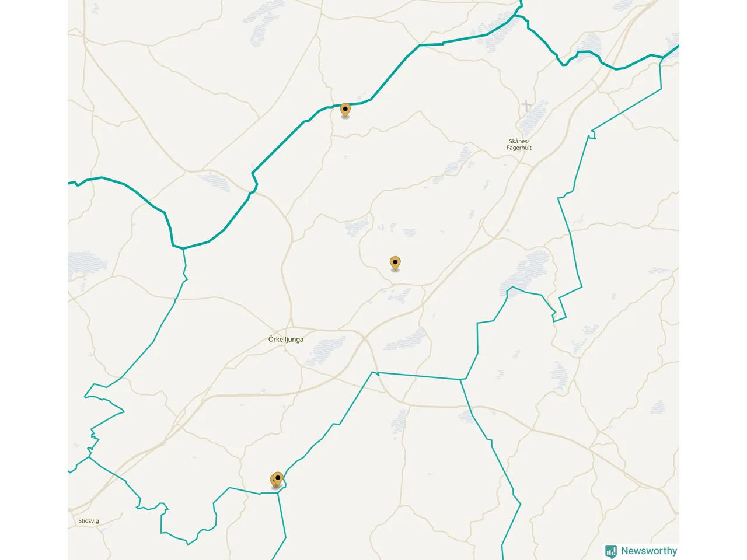Click the partly hidden rear pin in the southern pair
The image size is (747, 560).
tap(274, 482)
